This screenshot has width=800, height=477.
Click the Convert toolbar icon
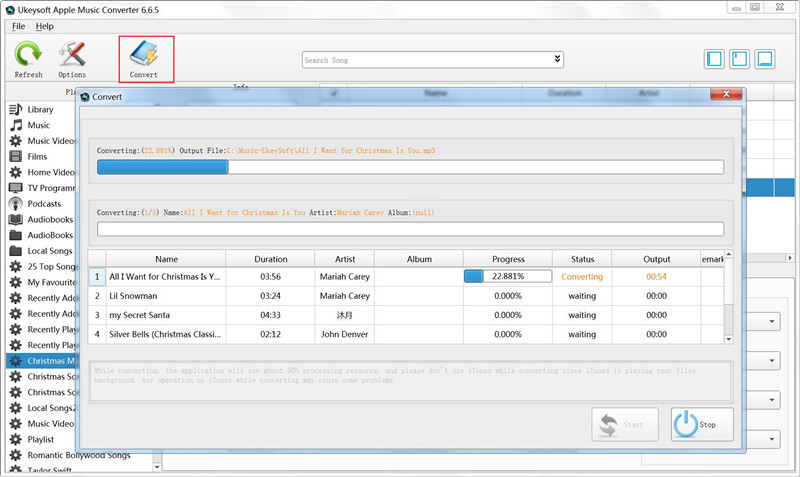[x=144, y=59]
